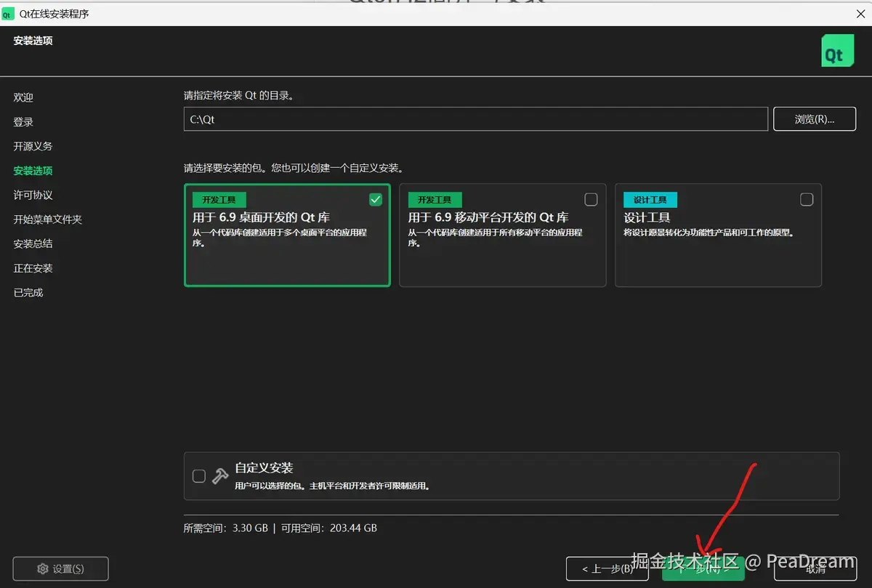Screen dimensions: 872x588
Task: Click the 安装选项 page header title
Action: (x=33, y=41)
